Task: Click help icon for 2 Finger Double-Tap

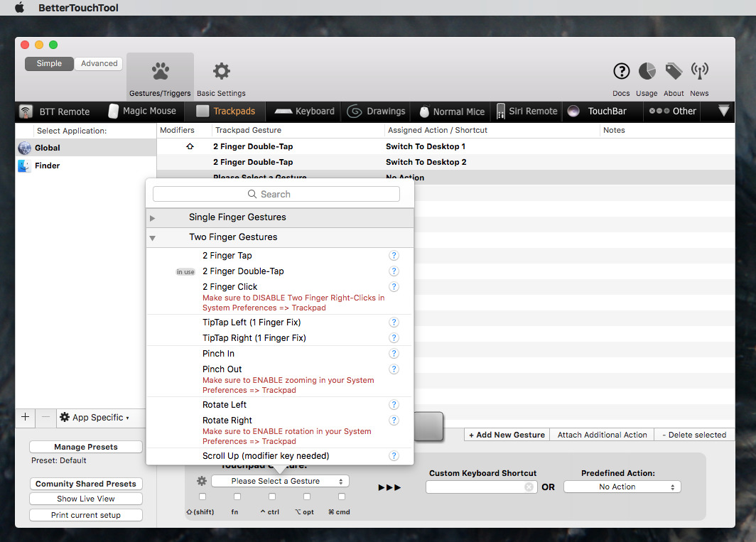Action: (x=394, y=271)
